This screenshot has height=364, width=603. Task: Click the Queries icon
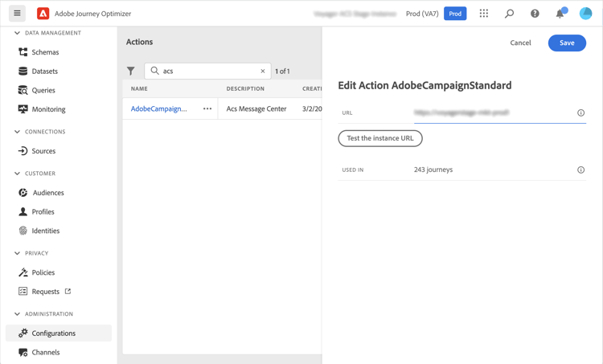coord(23,90)
